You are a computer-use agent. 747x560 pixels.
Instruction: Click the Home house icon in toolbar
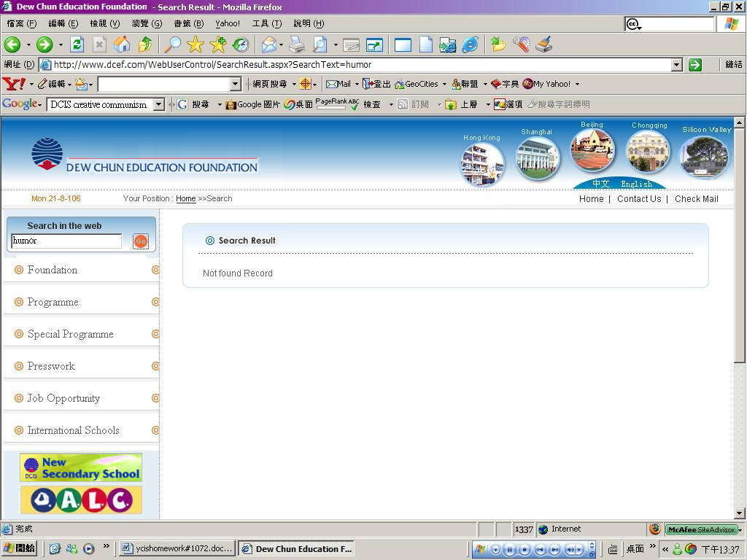(122, 44)
